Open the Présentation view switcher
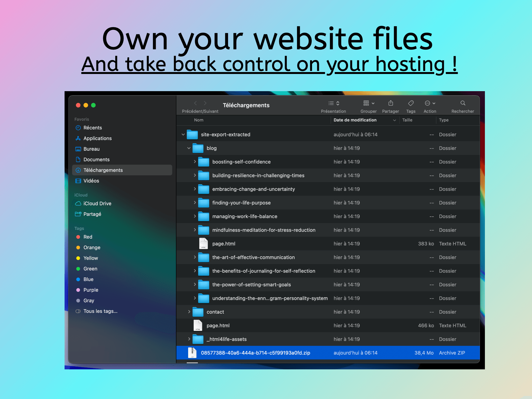 coord(333,103)
